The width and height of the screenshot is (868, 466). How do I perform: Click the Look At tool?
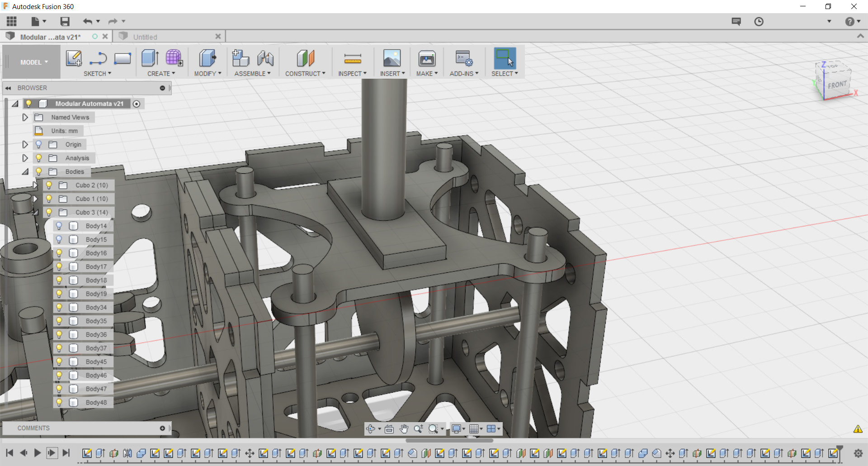pyautogui.click(x=389, y=428)
